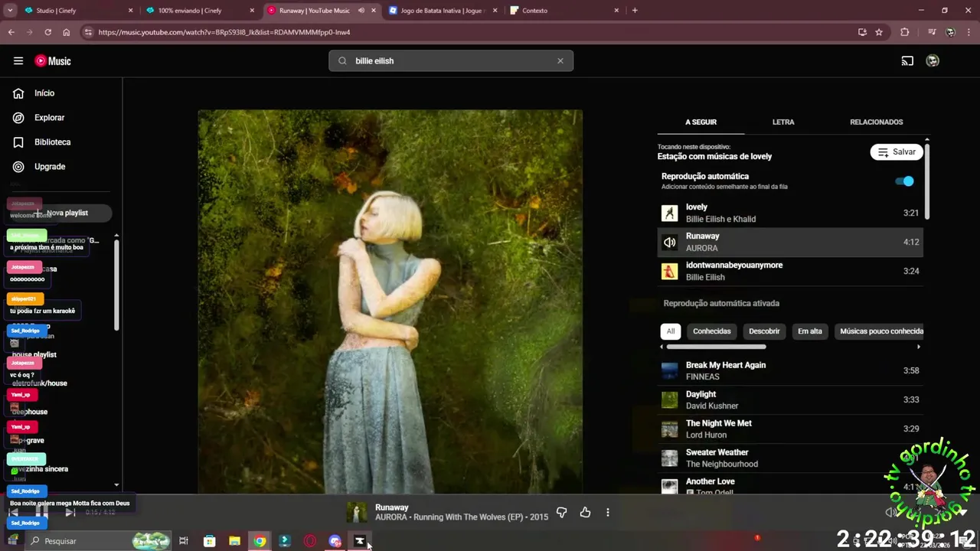980x551 pixels.
Task: Click right arrow of the chips scroller
Action: [x=919, y=347]
